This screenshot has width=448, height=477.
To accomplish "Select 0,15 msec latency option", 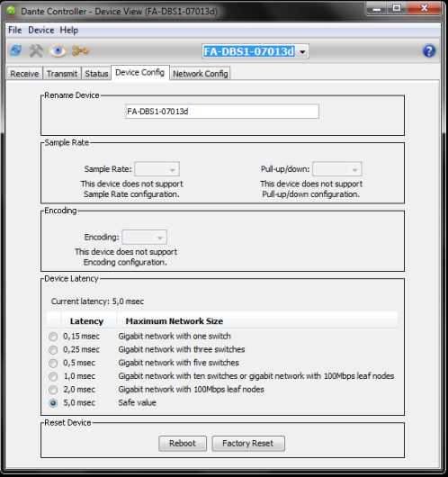I will point(53,337).
